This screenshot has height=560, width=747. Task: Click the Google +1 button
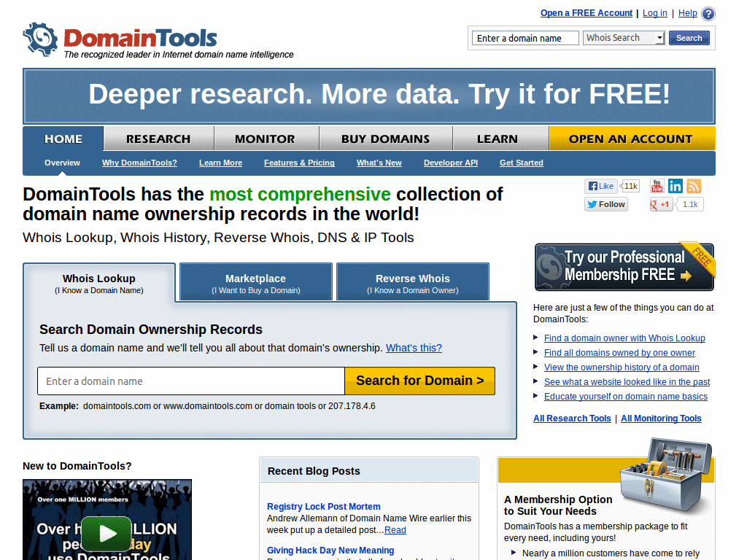click(661, 204)
